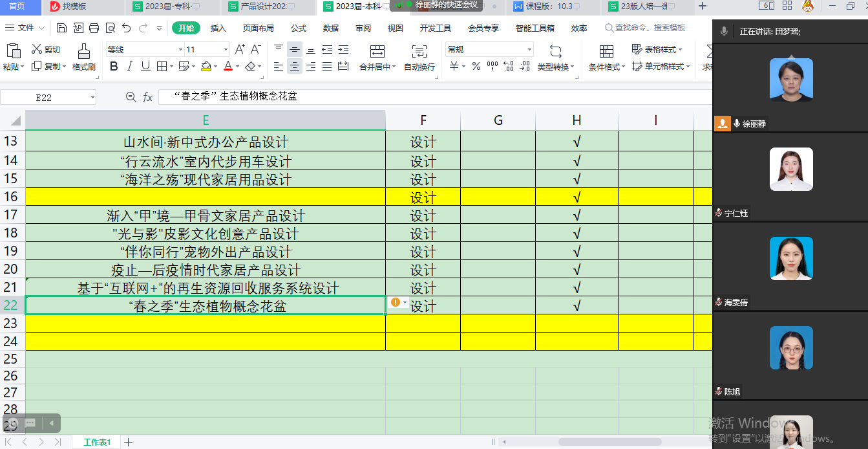Click the Undo arrow icon

126,28
